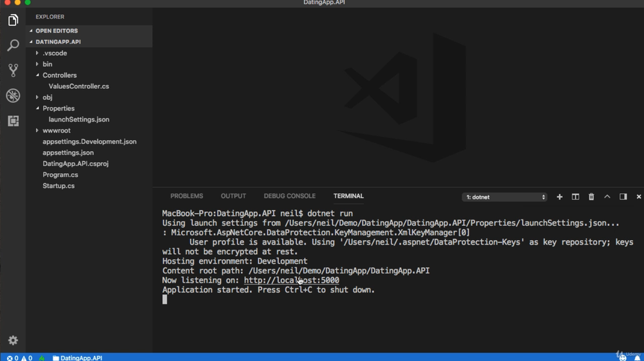The image size is (644, 361).
Task: Click 'dotnet run' command text in terminal
Action: (x=330, y=214)
